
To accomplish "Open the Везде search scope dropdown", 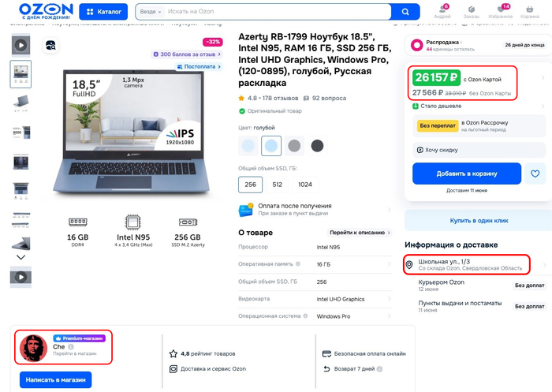I will [x=151, y=12].
